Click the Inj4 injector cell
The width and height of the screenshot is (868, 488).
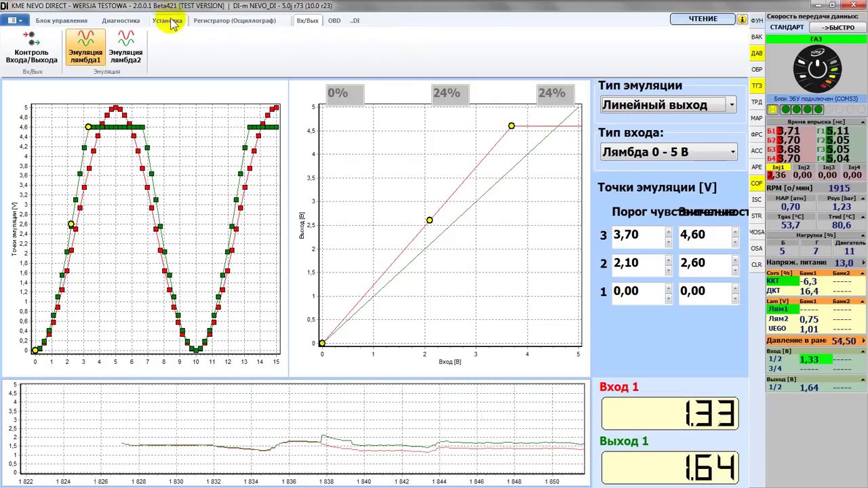click(x=853, y=171)
